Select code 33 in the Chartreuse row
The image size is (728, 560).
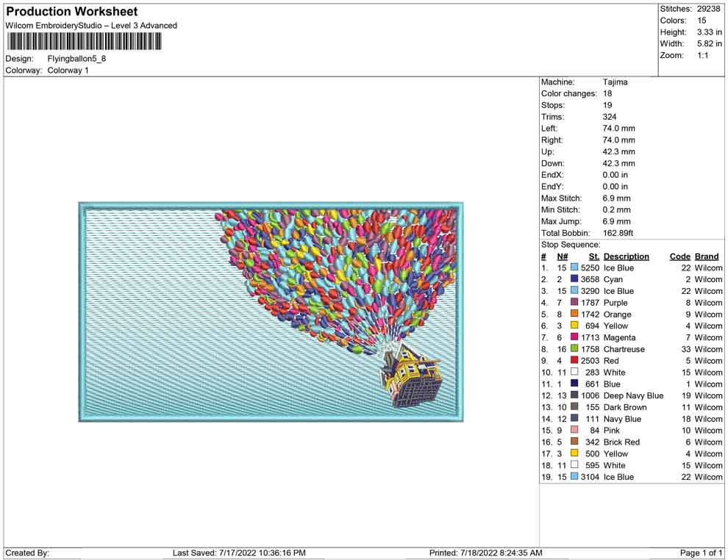(x=686, y=349)
